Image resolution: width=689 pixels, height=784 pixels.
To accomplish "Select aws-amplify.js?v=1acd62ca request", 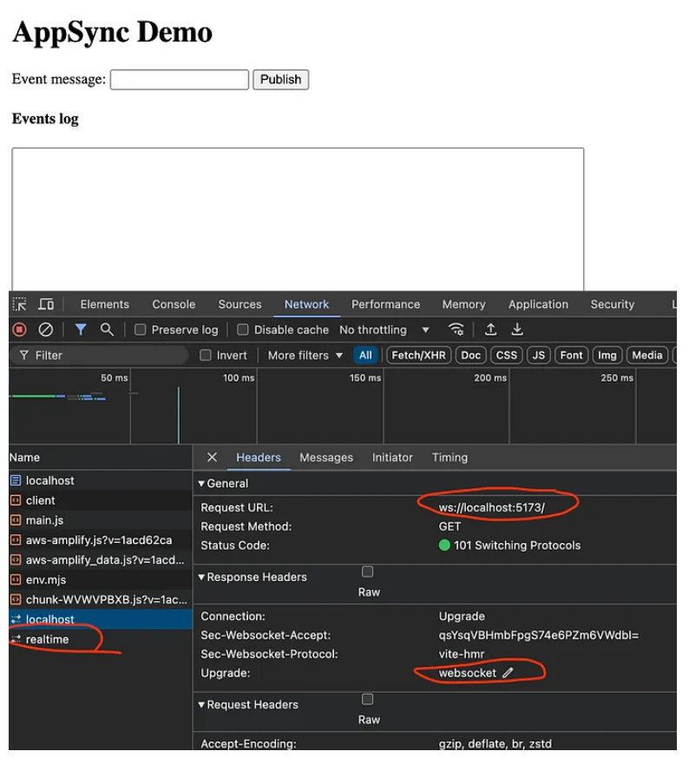I will tap(100, 540).
